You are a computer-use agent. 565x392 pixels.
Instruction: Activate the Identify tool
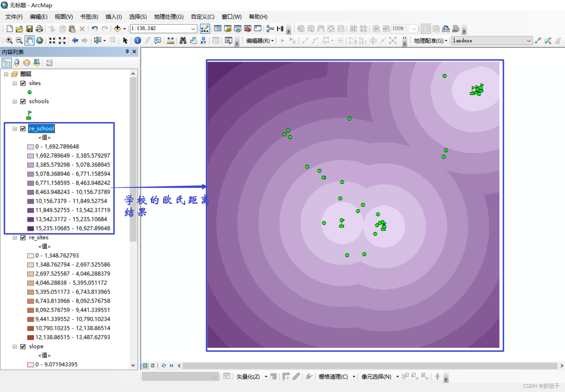click(138, 40)
